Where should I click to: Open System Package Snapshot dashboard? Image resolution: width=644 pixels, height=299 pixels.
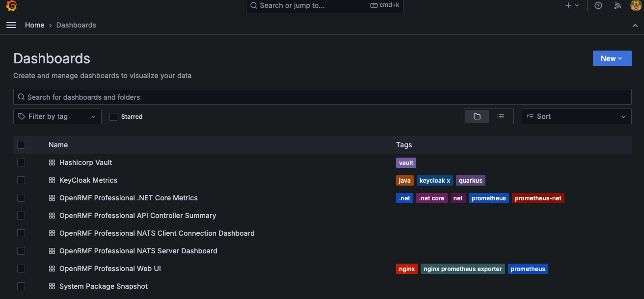104,286
